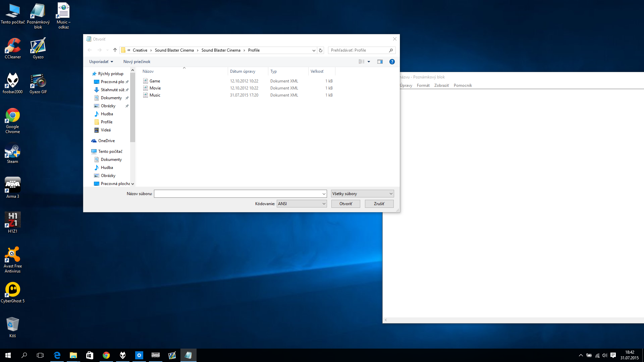Click Zobrazit menu in Notepad
Viewport: 644px width, 362px height.
[441, 85]
